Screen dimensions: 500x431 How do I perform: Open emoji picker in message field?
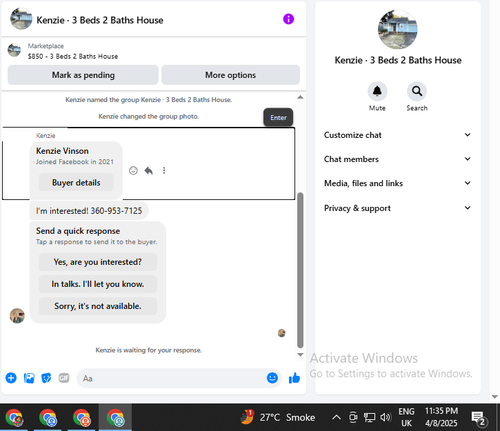[x=272, y=378]
